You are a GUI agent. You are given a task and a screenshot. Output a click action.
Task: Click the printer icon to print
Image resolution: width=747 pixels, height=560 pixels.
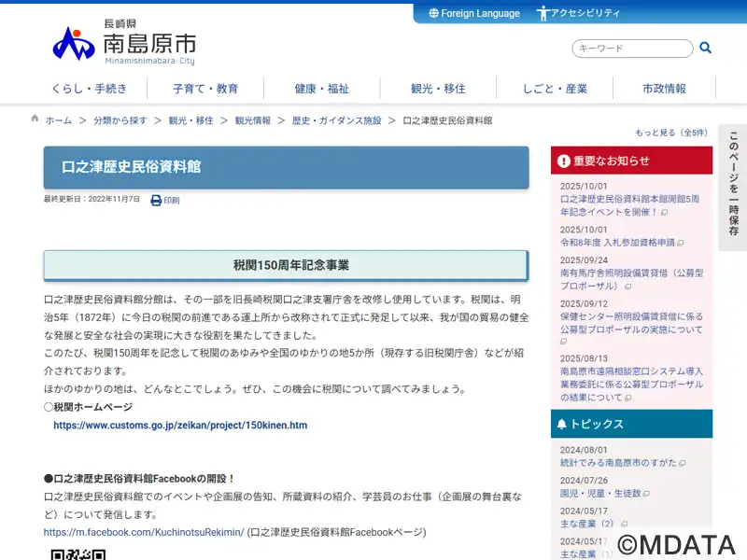(x=156, y=200)
